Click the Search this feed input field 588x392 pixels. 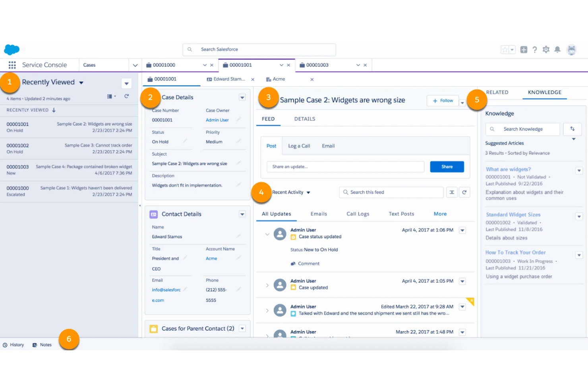tap(391, 192)
